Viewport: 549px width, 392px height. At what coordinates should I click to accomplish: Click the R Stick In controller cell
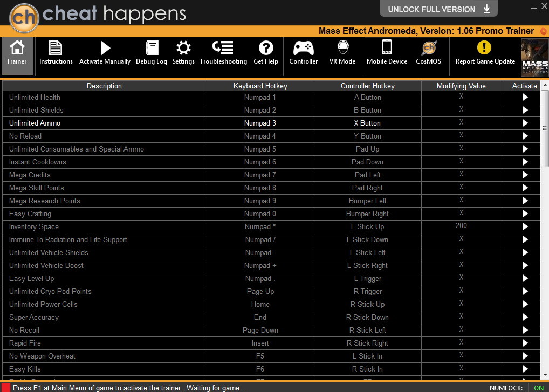pyautogui.click(x=368, y=369)
